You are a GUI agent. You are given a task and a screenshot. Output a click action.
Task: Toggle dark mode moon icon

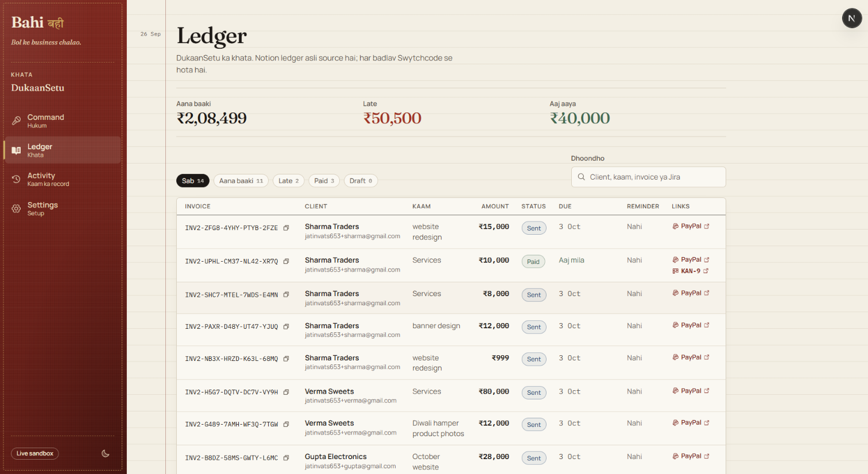106,453
